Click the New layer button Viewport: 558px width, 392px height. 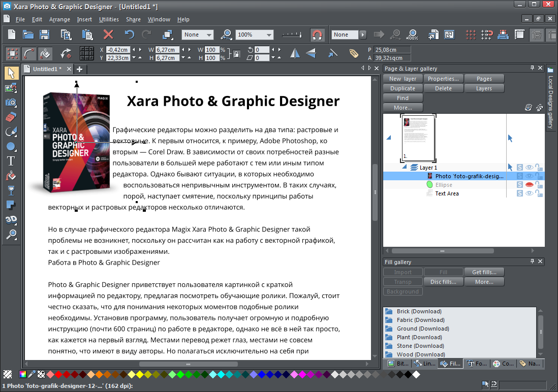click(403, 79)
